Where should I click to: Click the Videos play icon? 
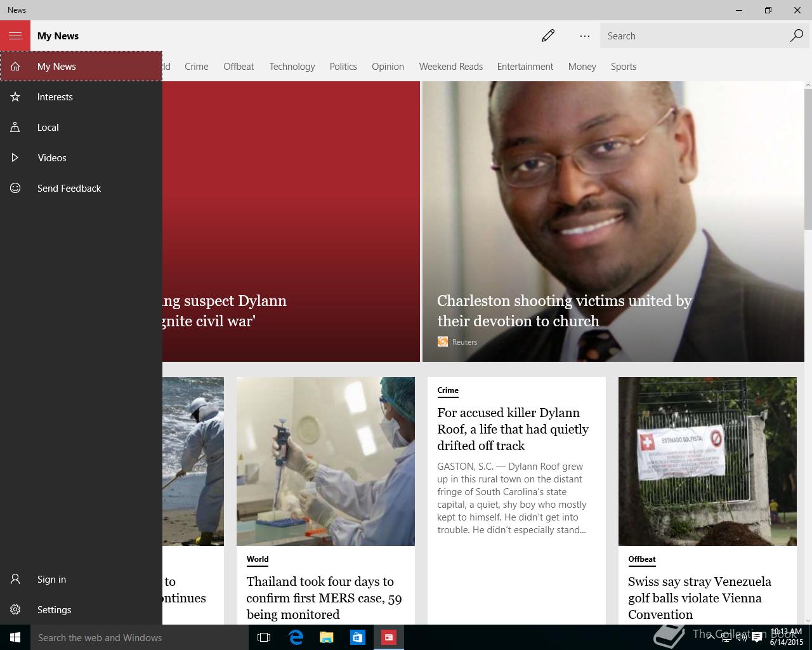tap(15, 157)
